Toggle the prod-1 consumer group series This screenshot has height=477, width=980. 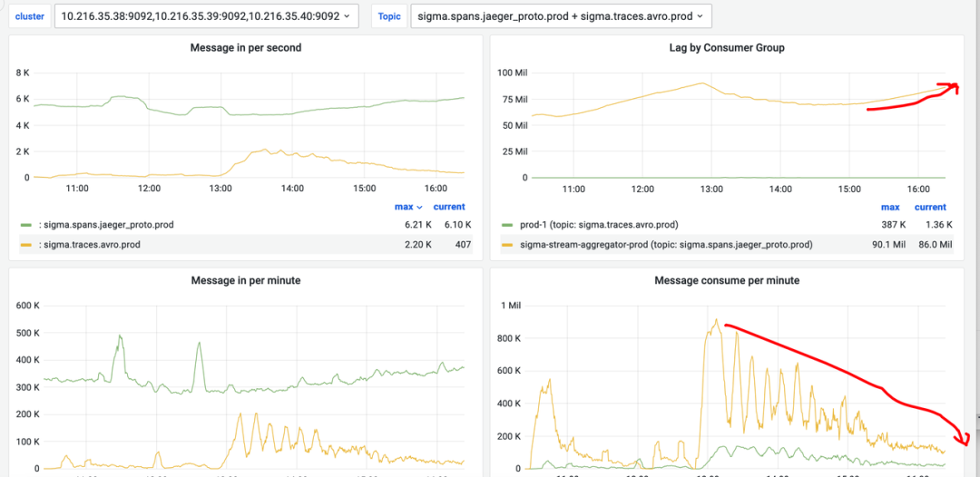(599, 225)
